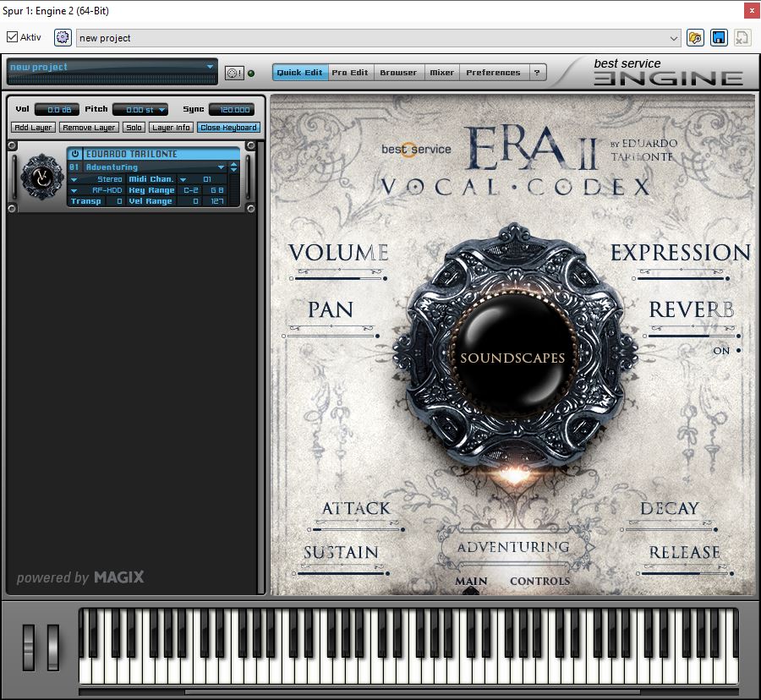Click the Vol 0.0 dB field
The width and height of the screenshot is (761, 700).
(x=57, y=110)
